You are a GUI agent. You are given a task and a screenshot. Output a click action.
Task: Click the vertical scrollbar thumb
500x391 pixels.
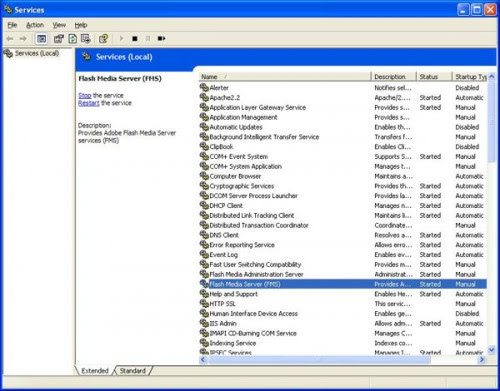pyautogui.click(x=491, y=122)
